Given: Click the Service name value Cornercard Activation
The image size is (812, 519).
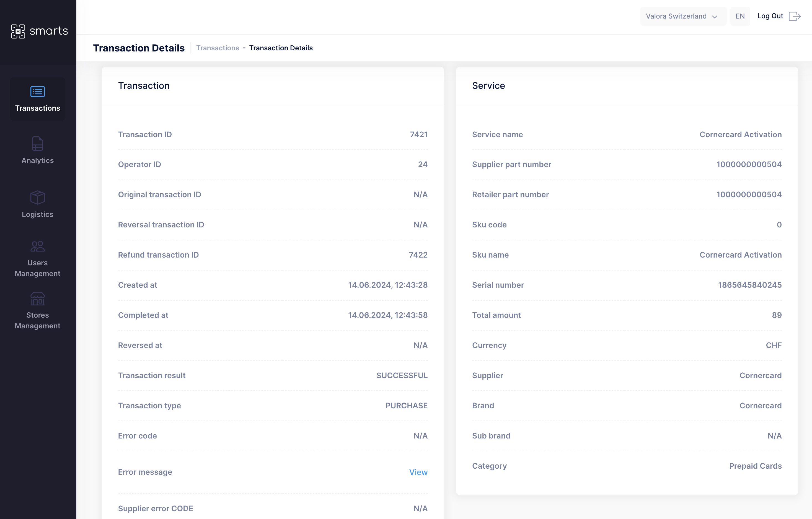Looking at the screenshot, I should [741, 134].
